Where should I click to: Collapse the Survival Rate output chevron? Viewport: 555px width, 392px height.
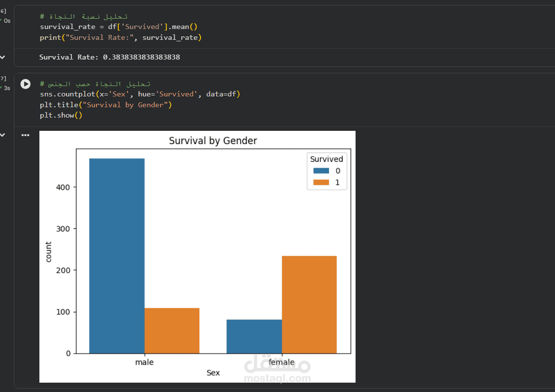(x=3, y=57)
